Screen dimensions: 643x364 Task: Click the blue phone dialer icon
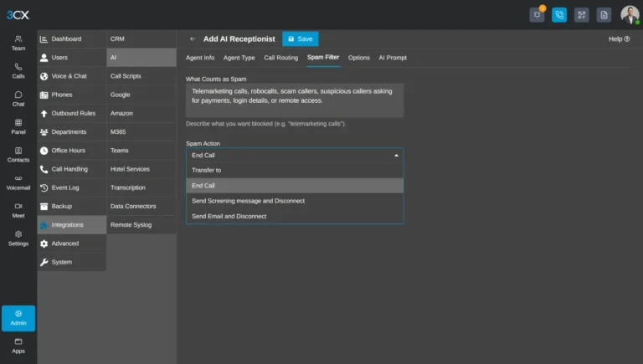pyautogui.click(x=559, y=15)
